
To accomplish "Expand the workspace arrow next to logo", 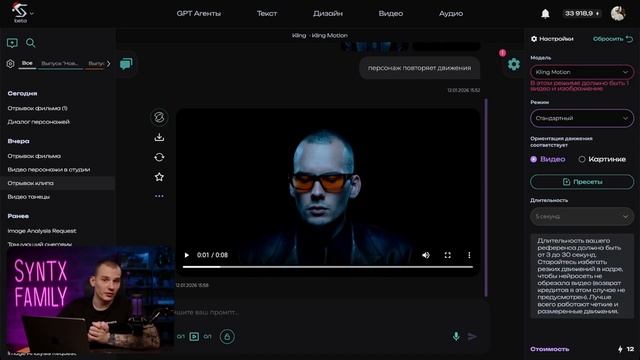I will (32, 13).
